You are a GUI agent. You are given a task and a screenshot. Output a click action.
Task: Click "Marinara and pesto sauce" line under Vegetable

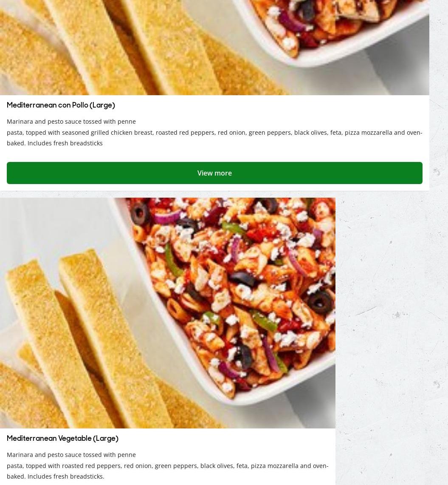pos(71,455)
